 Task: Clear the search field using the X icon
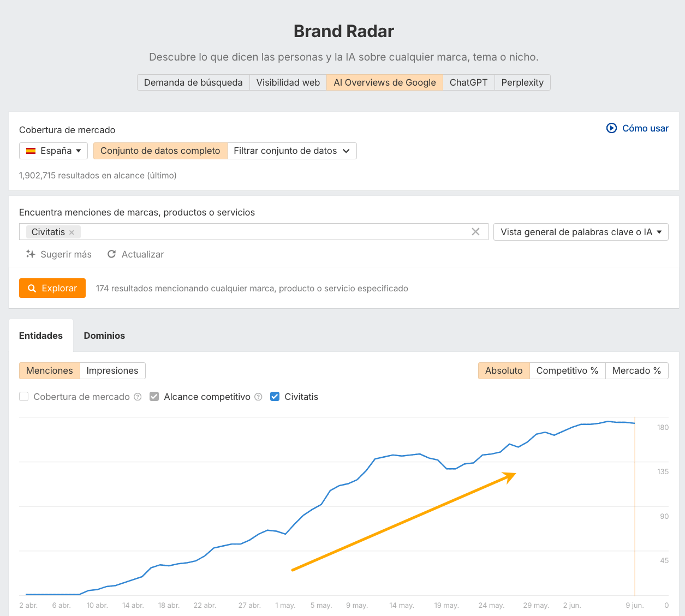coord(475,231)
